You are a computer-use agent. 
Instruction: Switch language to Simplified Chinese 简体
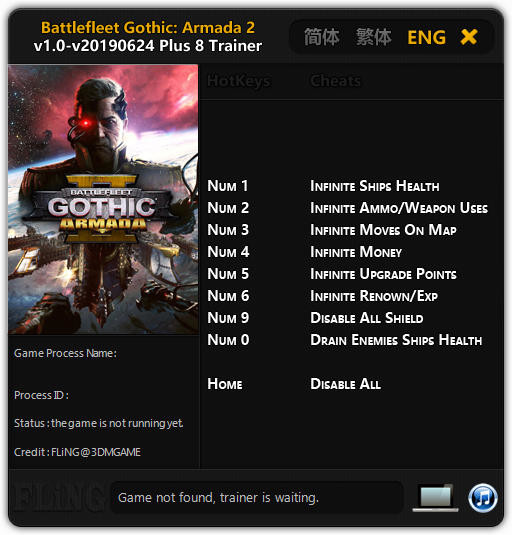(x=321, y=37)
